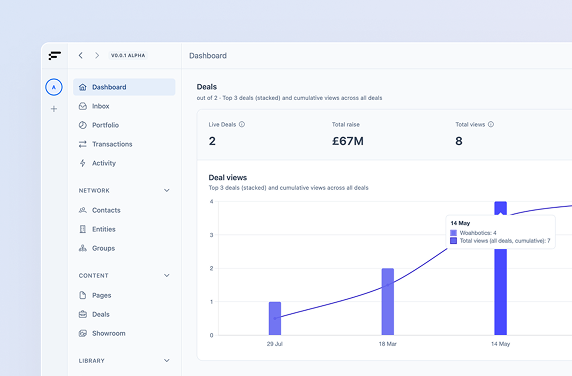
Task: Click the 14 May bar in chart
Action: pos(500,292)
